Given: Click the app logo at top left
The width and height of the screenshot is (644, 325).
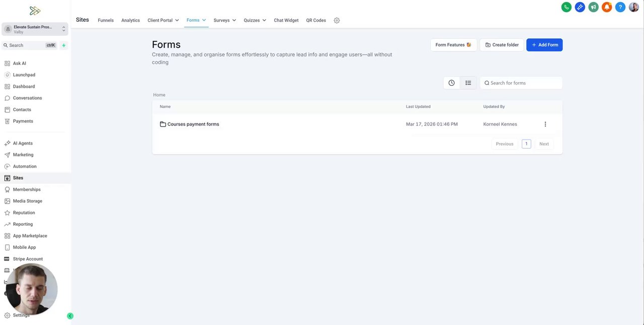Looking at the screenshot, I should (x=35, y=11).
